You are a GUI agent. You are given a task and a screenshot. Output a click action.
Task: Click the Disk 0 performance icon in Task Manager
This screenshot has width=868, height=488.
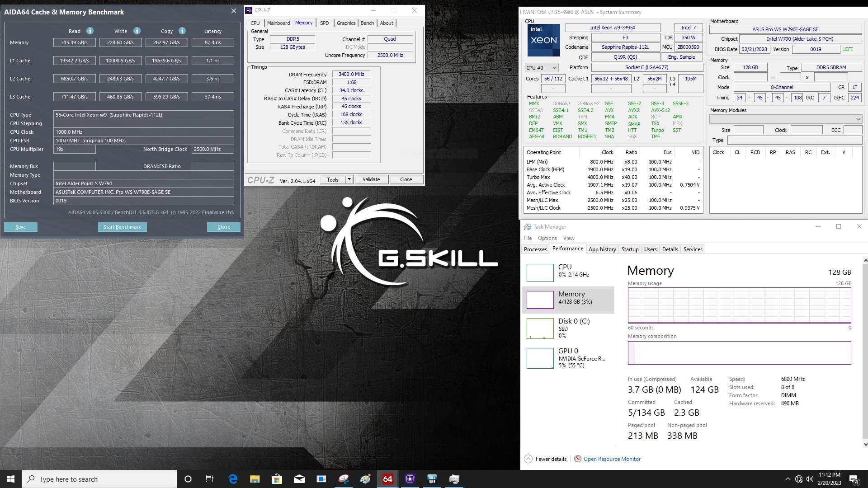(538, 328)
